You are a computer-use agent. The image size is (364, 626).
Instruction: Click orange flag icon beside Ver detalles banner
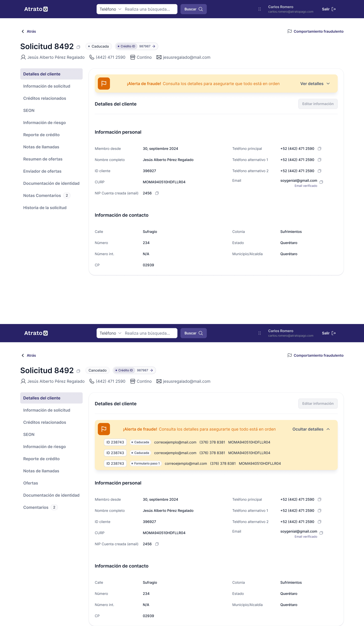104,84
